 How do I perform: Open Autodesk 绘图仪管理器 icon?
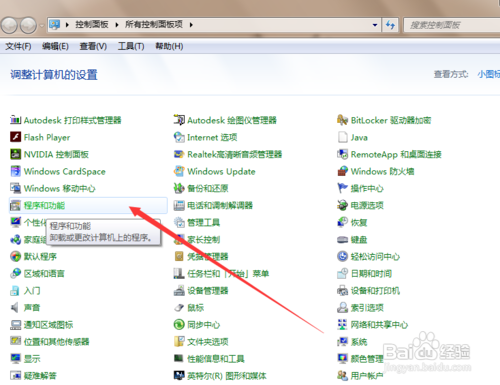pos(179,120)
